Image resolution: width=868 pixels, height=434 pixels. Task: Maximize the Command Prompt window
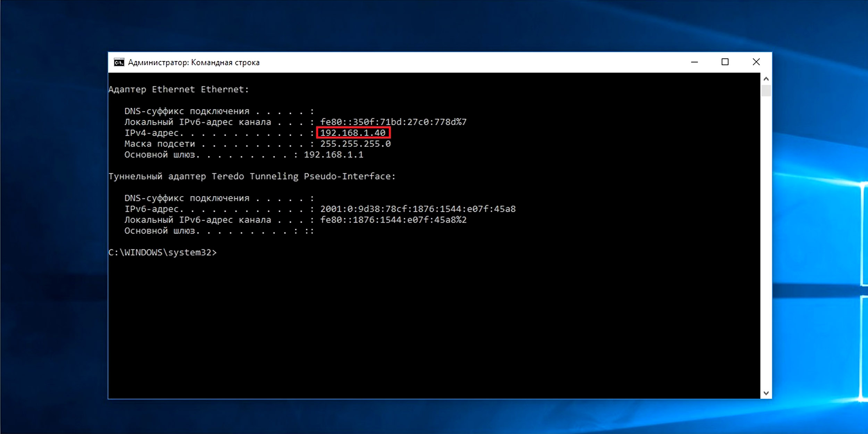(725, 62)
